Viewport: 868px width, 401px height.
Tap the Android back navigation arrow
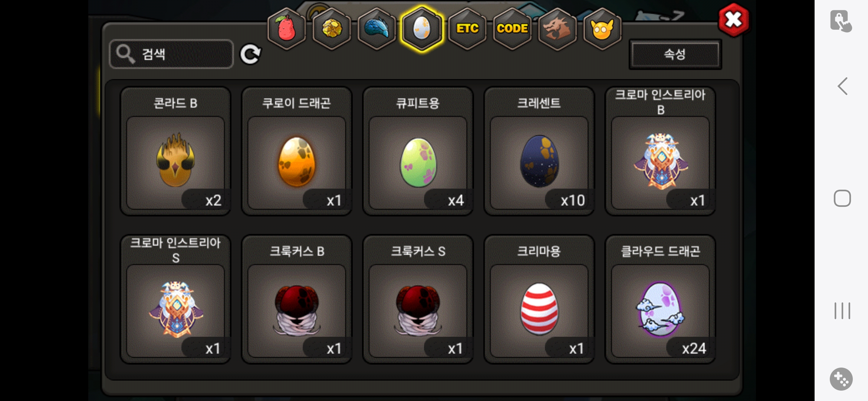coord(843,87)
